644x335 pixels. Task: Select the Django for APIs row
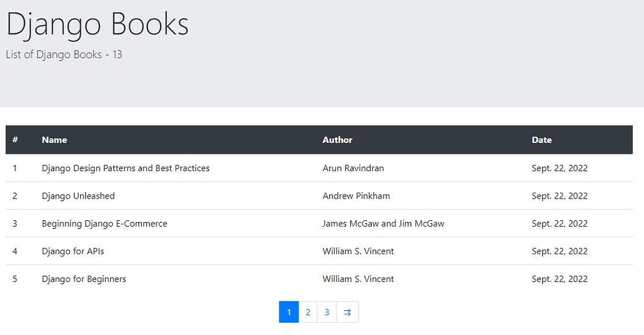pyautogui.click(x=319, y=251)
